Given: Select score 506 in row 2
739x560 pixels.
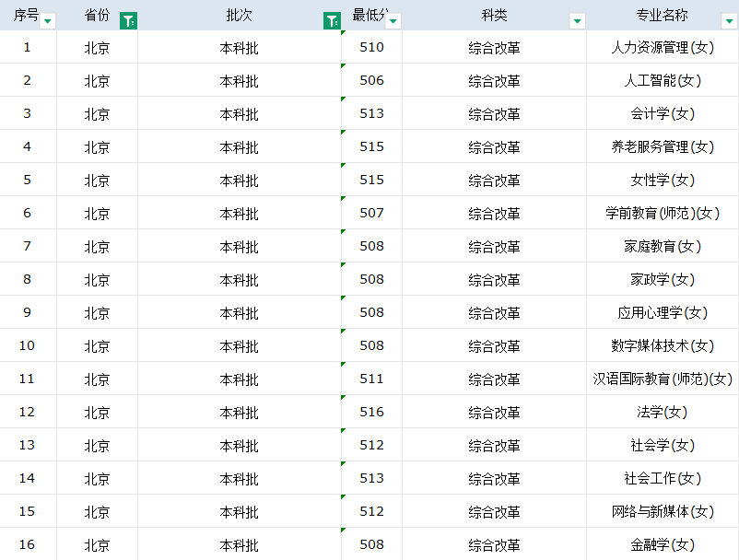Looking at the screenshot, I should pos(372,80).
